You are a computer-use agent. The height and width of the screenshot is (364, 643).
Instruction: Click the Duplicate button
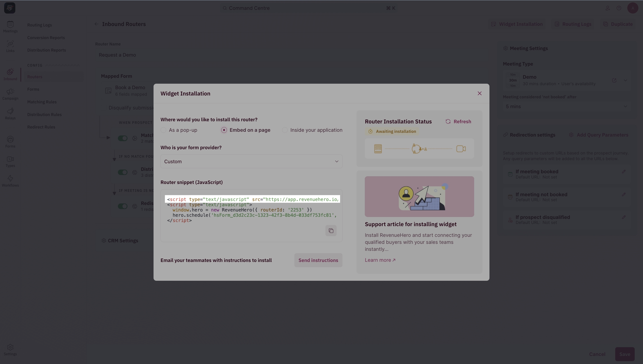(x=618, y=24)
